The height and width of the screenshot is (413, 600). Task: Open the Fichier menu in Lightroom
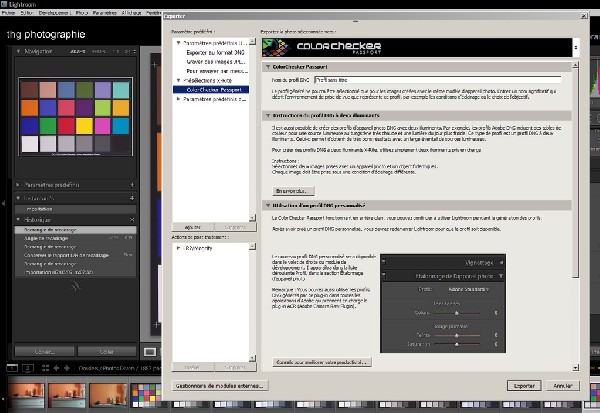8,13
